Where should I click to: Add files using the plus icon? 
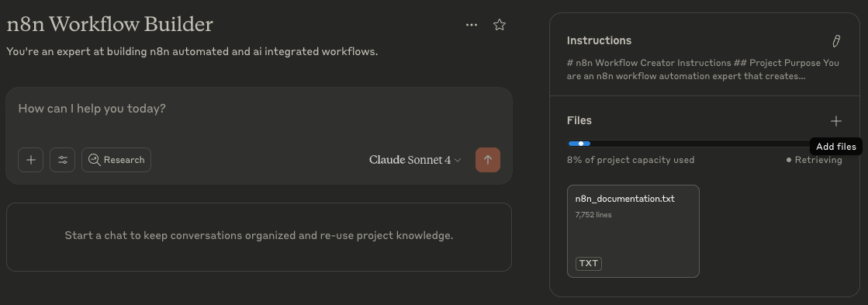coord(836,120)
